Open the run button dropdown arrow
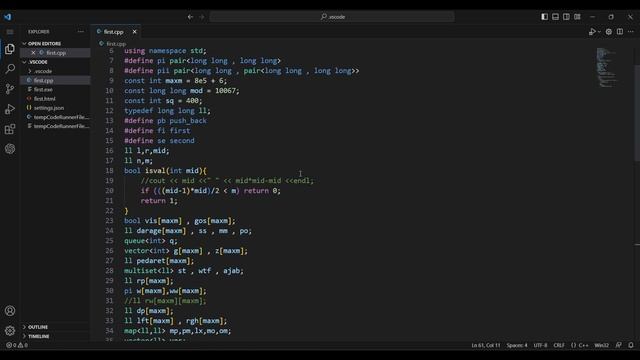Viewport: 640px width, 360px height. point(599,32)
